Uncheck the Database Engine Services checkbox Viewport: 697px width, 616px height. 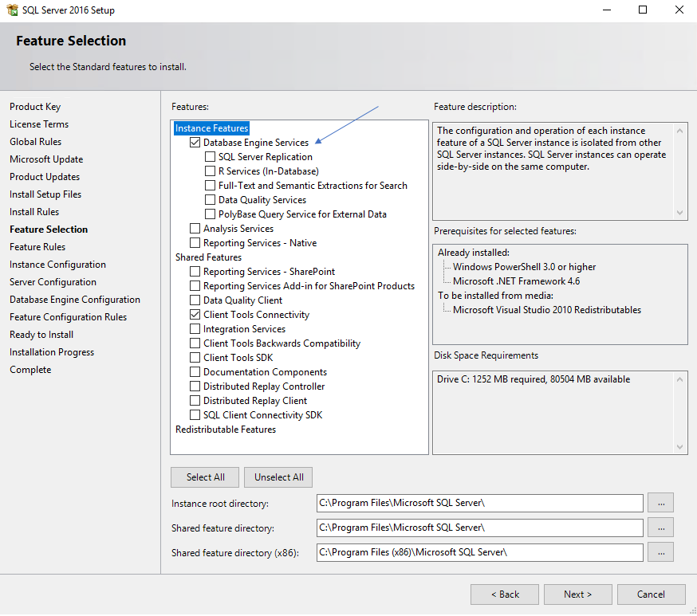195,143
